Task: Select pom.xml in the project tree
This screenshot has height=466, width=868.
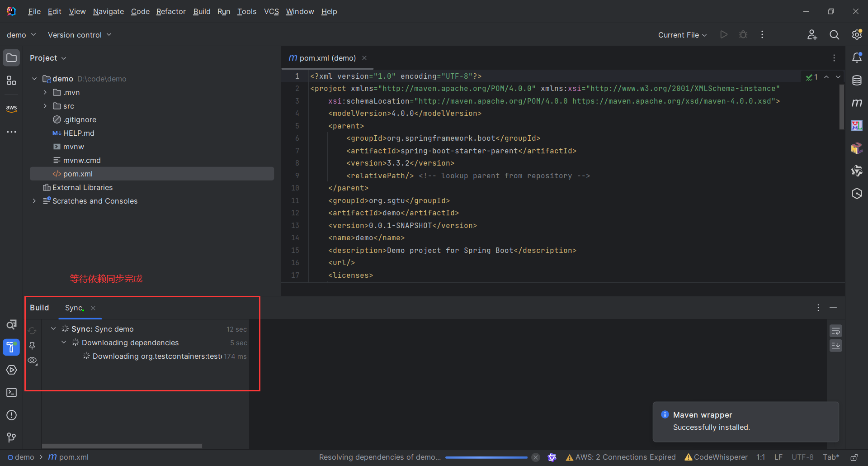Action: 152,174
